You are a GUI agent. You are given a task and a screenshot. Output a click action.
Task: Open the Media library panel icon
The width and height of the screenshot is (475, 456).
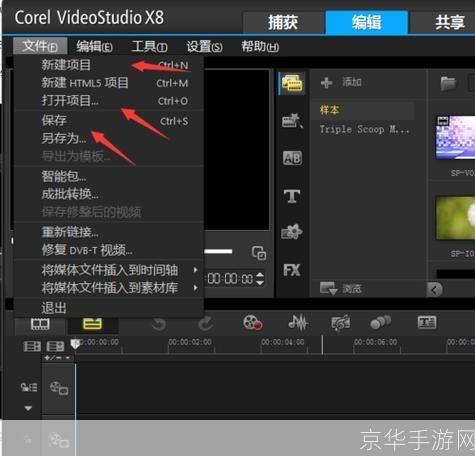click(292, 83)
